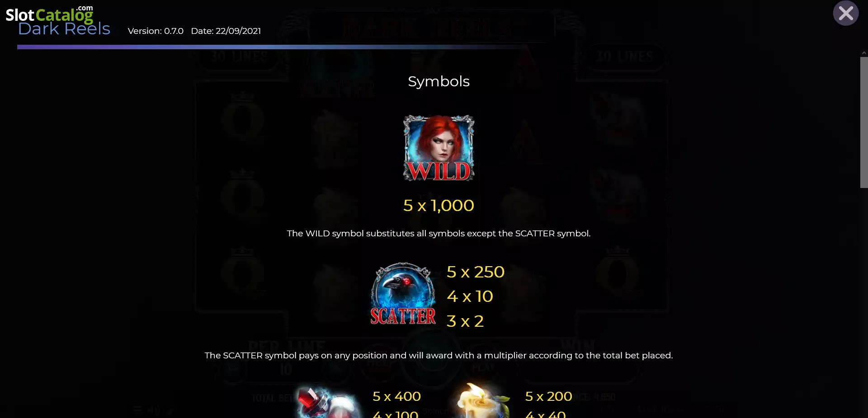868x418 pixels.
Task: Click the Version: 0.7.0 label
Action: point(156,31)
